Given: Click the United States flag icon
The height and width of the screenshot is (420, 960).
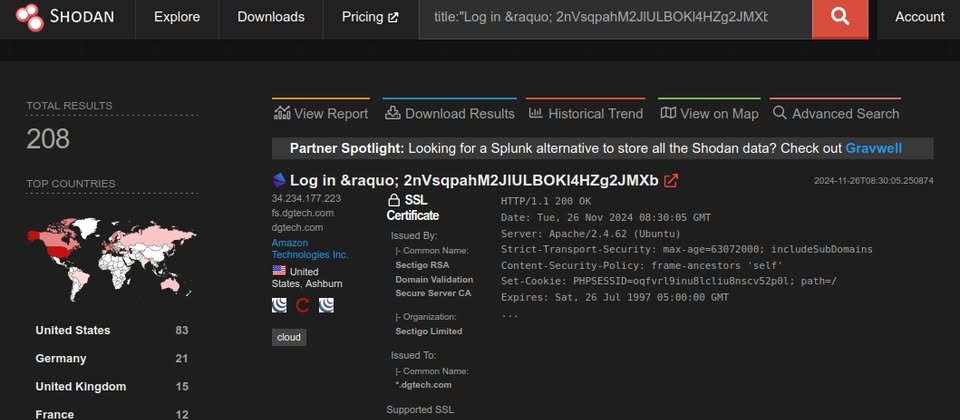Looking at the screenshot, I should (x=279, y=270).
